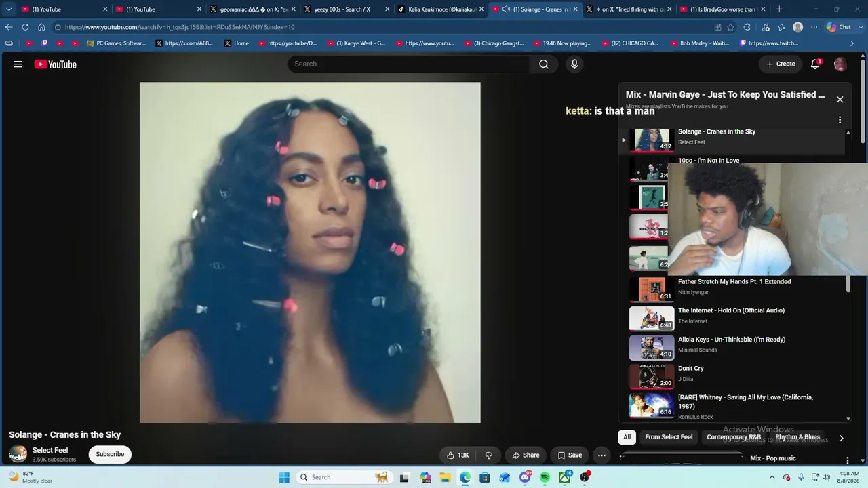Open Microsoft Store from the taskbar
The width and height of the screenshot is (868, 488).
point(485,477)
